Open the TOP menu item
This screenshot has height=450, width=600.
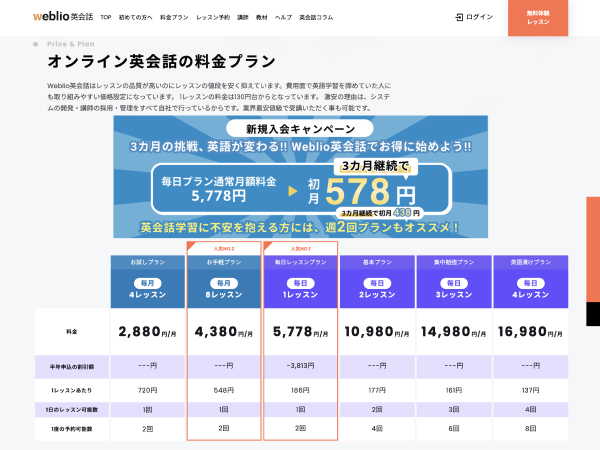click(x=106, y=18)
